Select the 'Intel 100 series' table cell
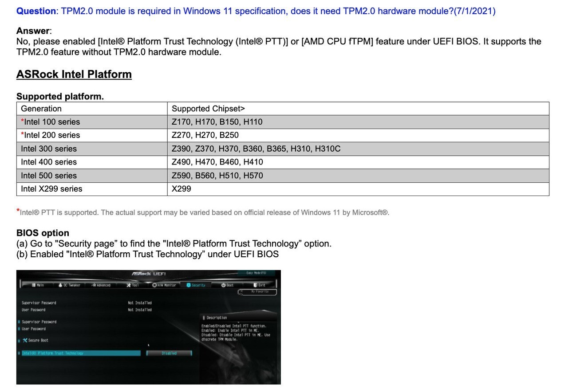This screenshot has width=568, height=392. coord(92,122)
